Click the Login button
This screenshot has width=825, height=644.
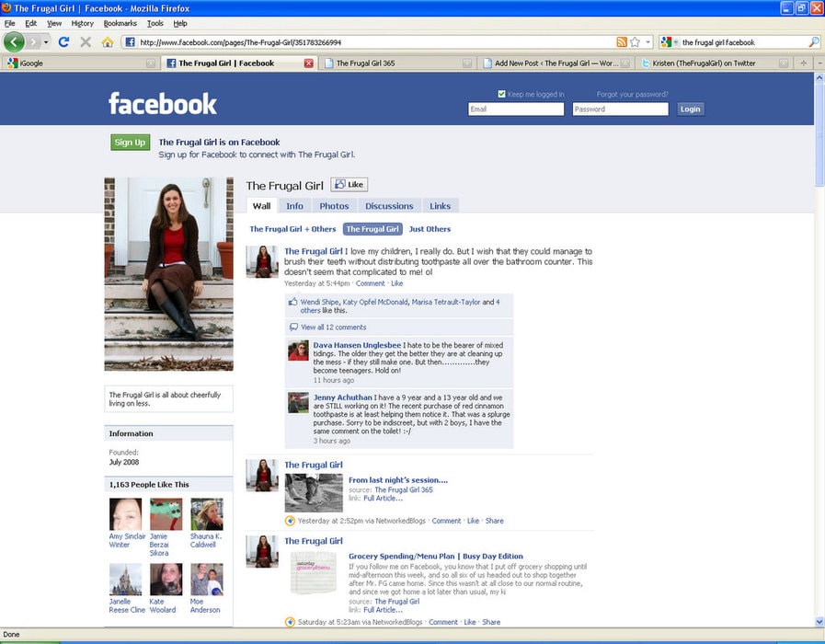pos(690,109)
